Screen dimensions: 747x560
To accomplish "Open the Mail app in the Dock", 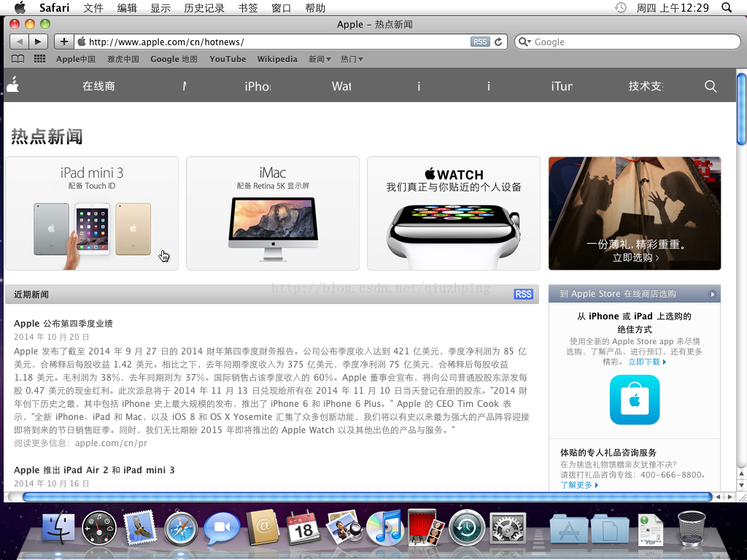I will (x=140, y=528).
